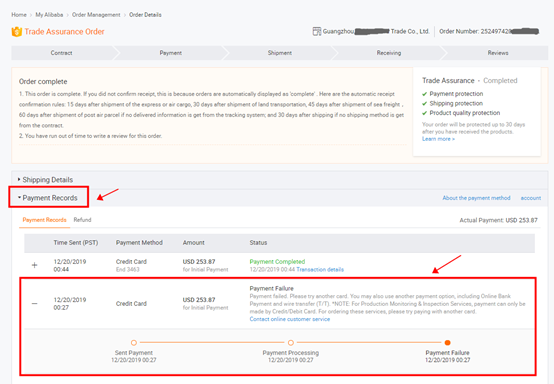Image resolution: width=554 pixels, height=384 pixels.
Task: Click the filled Payment Failure timeline marker
Action: pyautogui.click(x=448, y=343)
